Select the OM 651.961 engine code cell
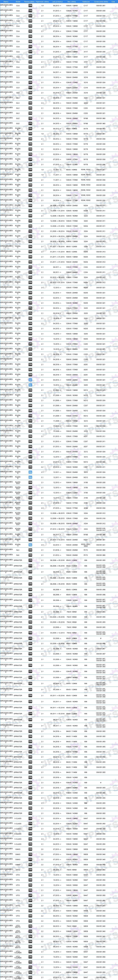The width and height of the screenshot is (118, 980). pos(101,539)
